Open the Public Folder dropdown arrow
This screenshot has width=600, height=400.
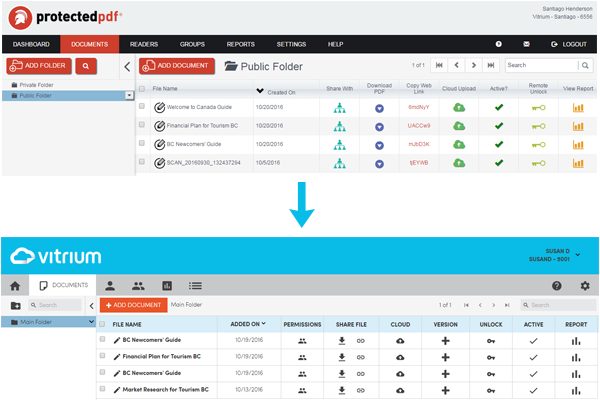click(129, 95)
